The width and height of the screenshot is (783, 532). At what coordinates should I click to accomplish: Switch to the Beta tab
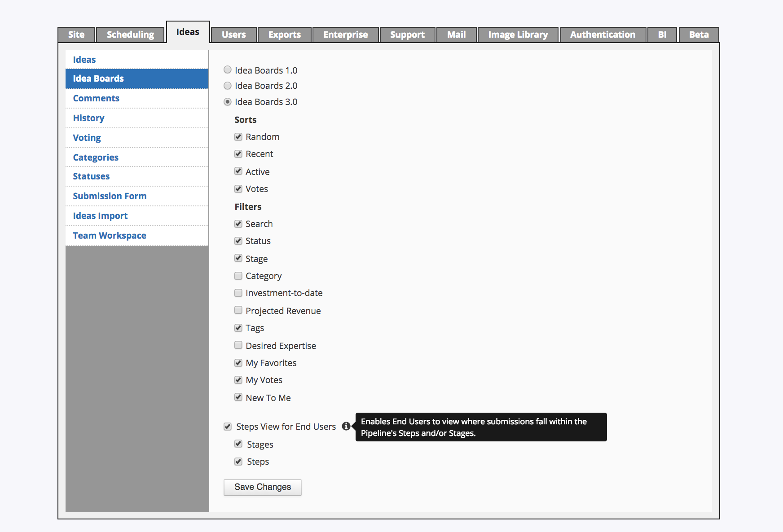click(x=699, y=35)
